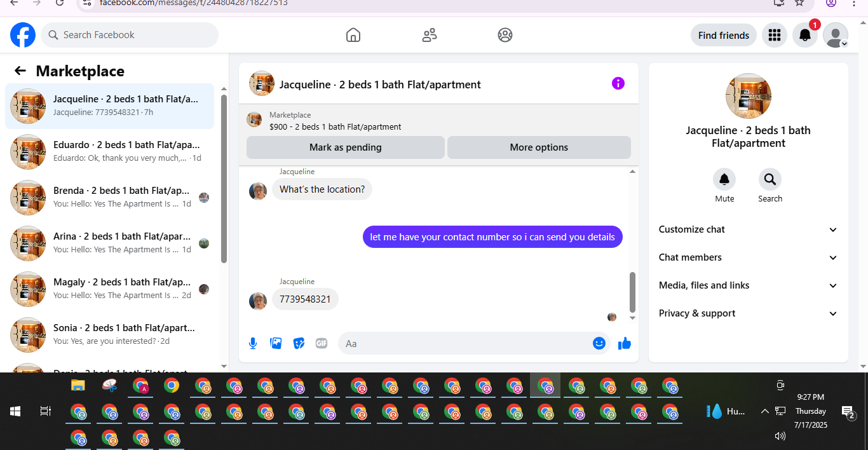Go back from Marketplace with arrow

point(20,71)
